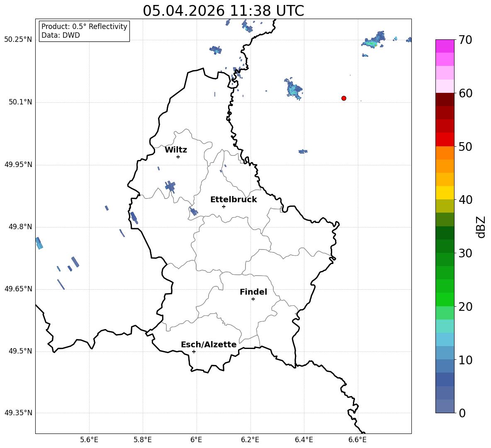491x448 pixels.
Task: Click the Wiltz station cross marker
Action: [178, 157]
